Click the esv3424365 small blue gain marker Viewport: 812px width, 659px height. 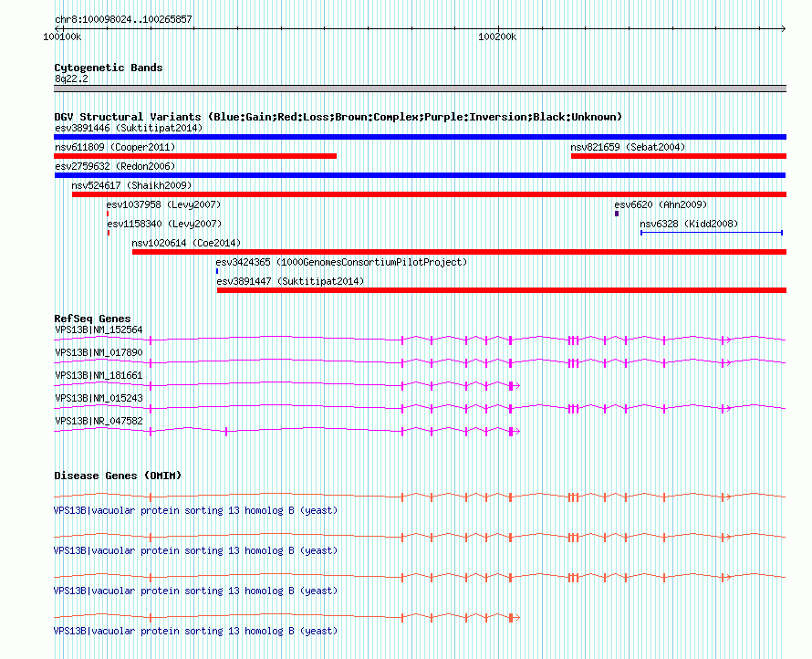(x=217, y=271)
